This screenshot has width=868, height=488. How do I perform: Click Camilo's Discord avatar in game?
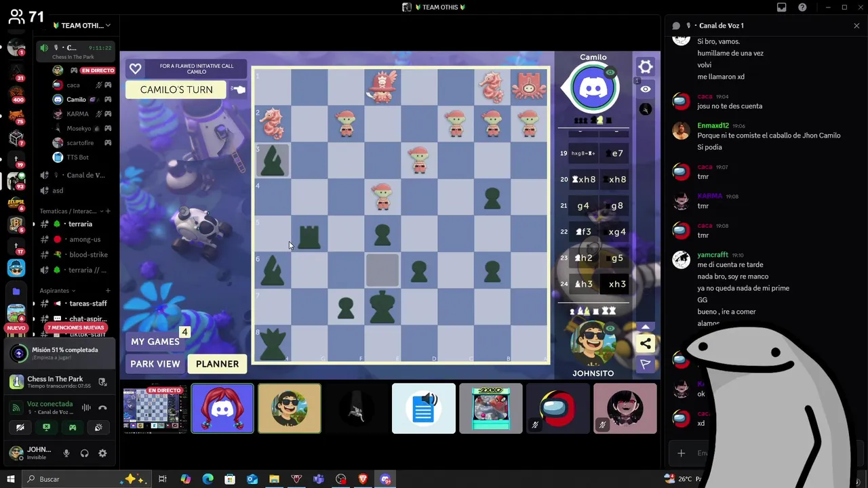593,87
